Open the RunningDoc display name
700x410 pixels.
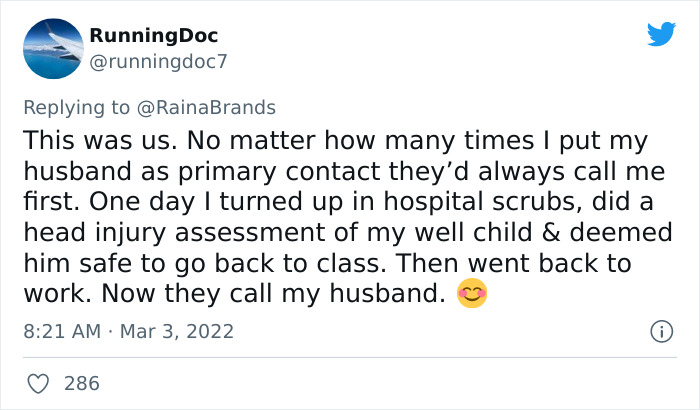[x=153, y=36]
